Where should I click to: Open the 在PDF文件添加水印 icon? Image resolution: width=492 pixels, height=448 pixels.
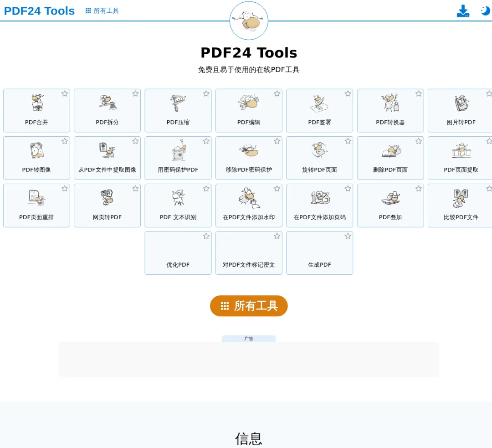(x=250, y=198)
